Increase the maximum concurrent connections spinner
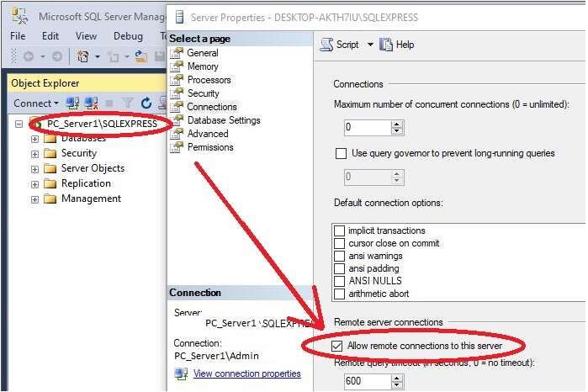This screenshot has height=392, width=588. (x=396, y=123)
